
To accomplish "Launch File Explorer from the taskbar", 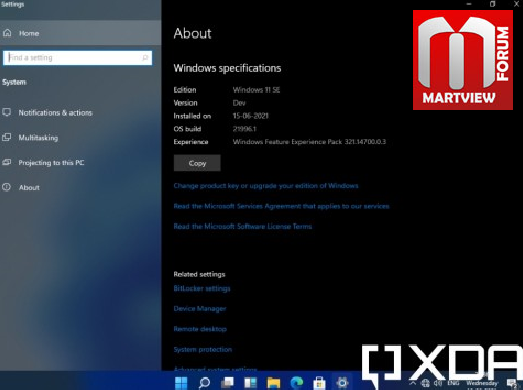I will [x=273, y=383].
